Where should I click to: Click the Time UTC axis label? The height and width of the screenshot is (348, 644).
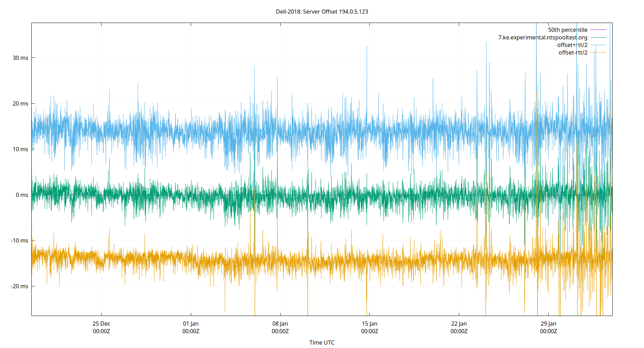[322, 342]
